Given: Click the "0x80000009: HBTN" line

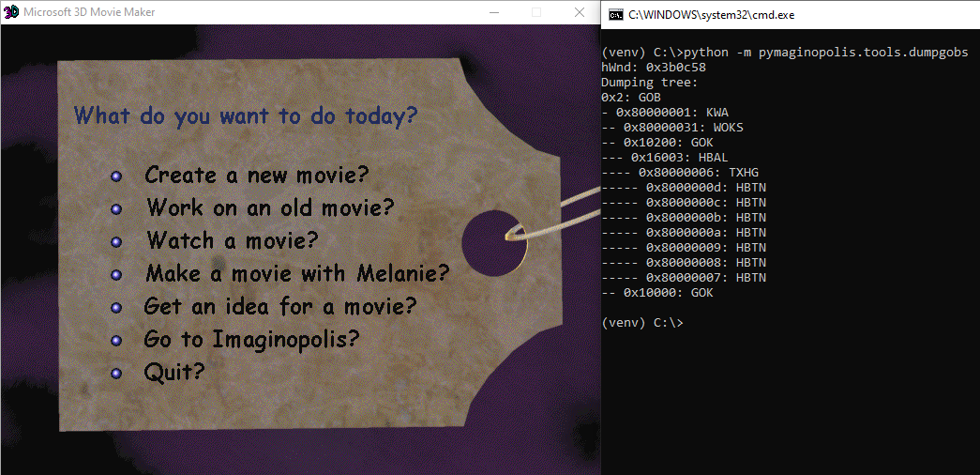Looking at the screenshot, I should pos(683,248).
